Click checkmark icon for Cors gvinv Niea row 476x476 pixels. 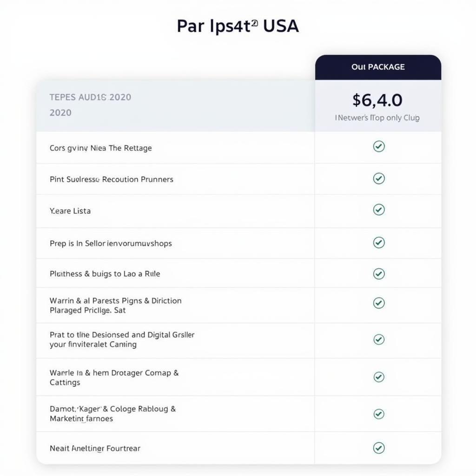tap(378, 146)
